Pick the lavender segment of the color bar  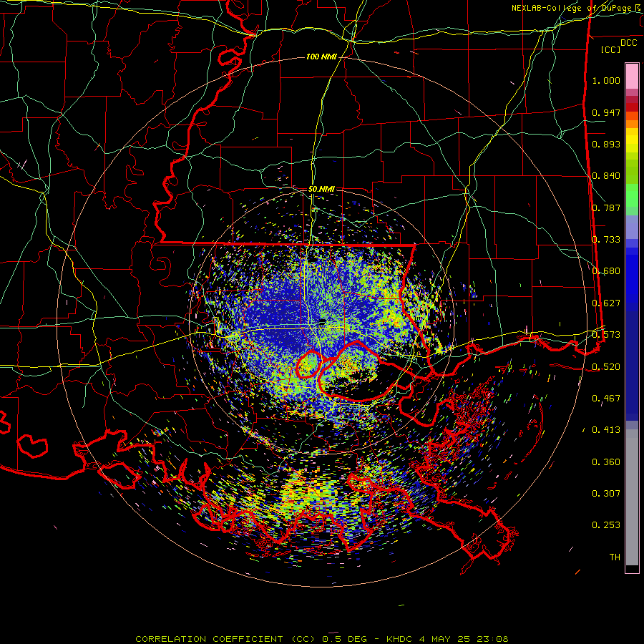tap(632, 227)
